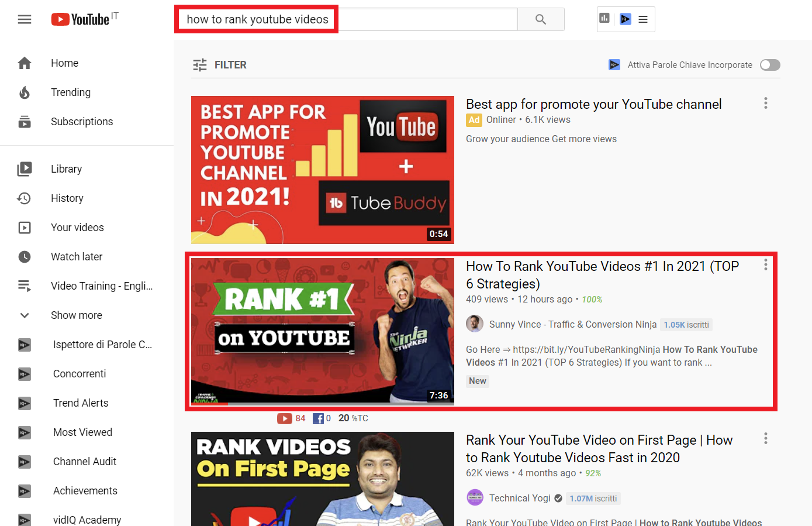Click the Concorrenti vidIQ icon
812x526 pixels.
click(x=25, y=374)
